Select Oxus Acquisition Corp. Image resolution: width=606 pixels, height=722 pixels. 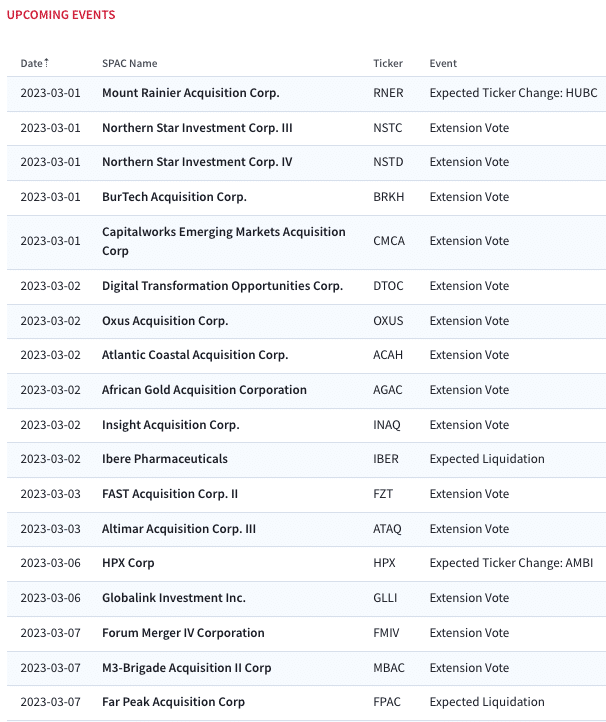pos(165,321)
